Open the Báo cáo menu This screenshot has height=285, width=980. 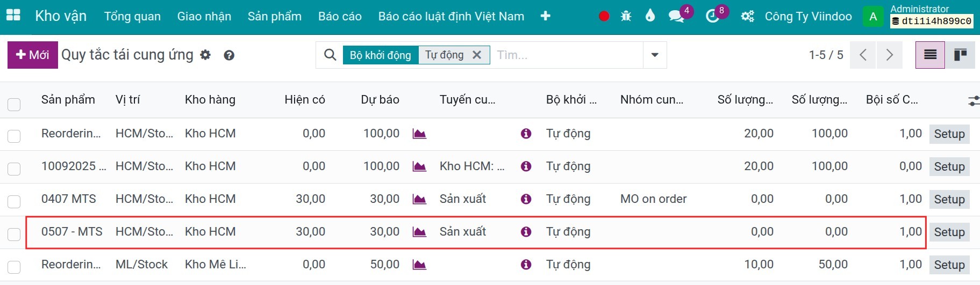pyautogui.click(x=340, y=16)
